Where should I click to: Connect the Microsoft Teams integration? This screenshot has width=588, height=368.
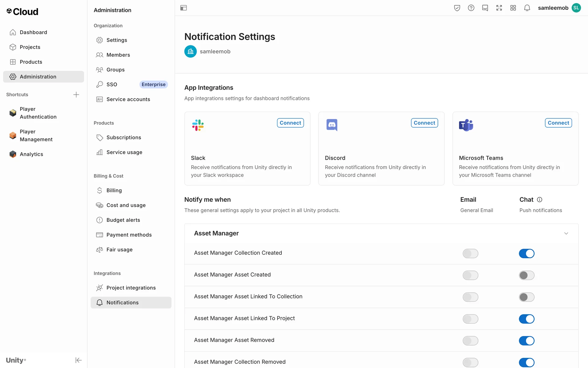[558, 123]
